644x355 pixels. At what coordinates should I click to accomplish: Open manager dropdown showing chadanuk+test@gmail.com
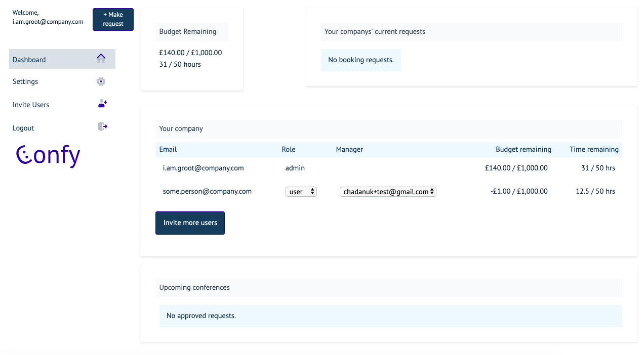pyautogui.click(x=388, y=192)
